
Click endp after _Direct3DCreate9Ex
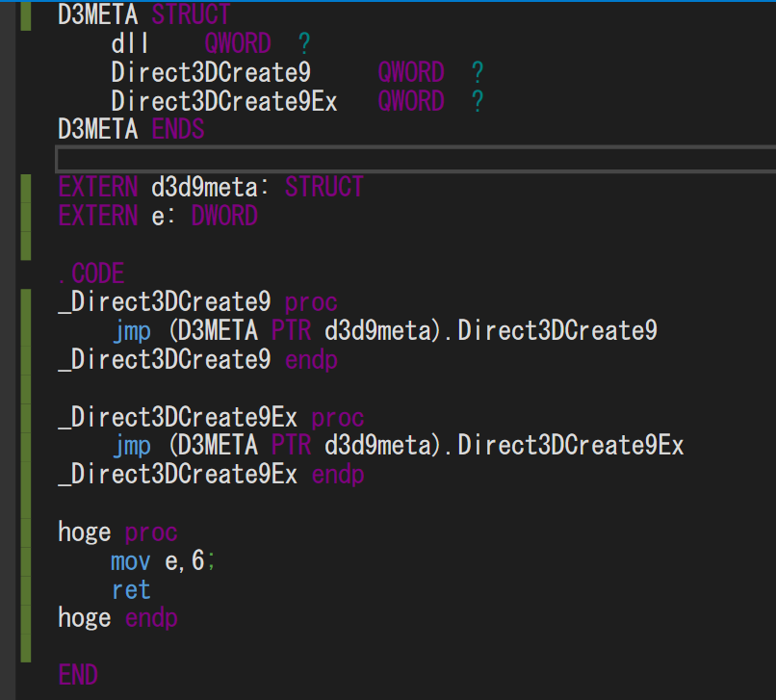tap(338, 475)
